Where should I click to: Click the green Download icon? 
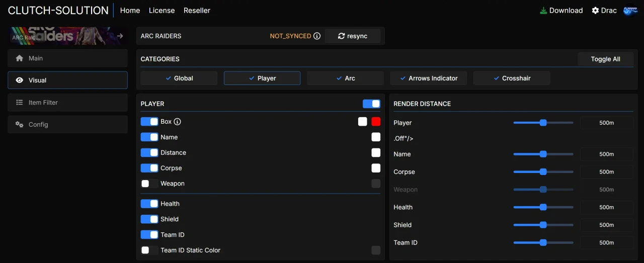click(543, 10)
